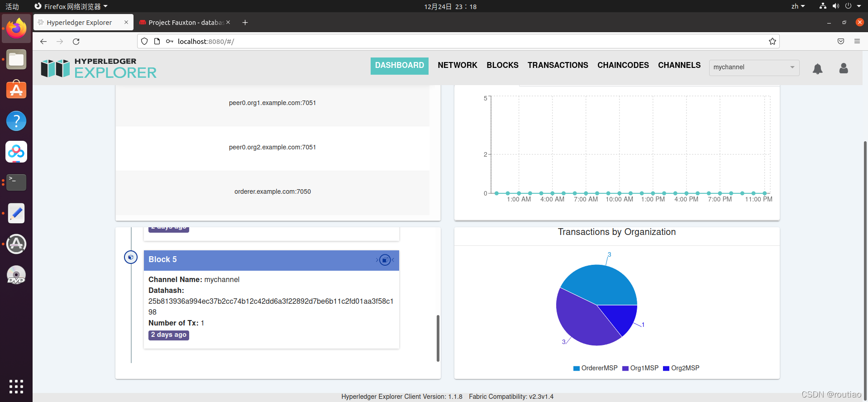Open the notifications bell icon
Image resolution: width=868 pixels, height=402 pixels.
click(x=817, y=68)
